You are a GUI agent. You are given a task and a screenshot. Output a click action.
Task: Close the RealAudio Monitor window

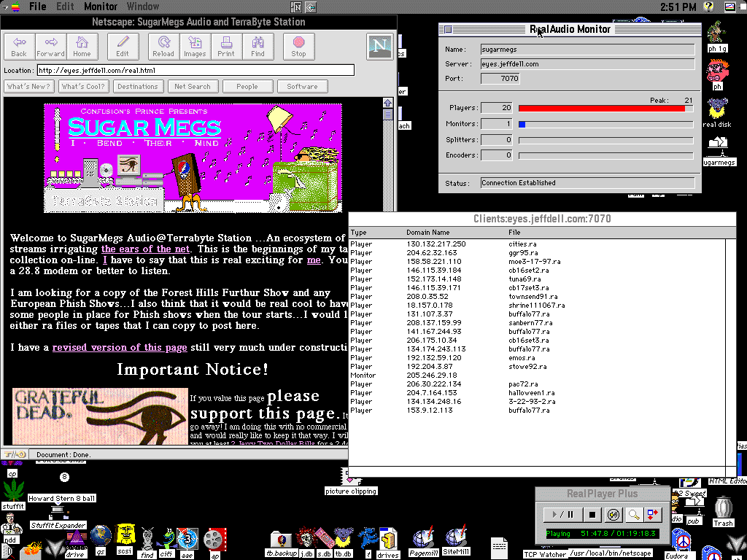pos(448,29)
